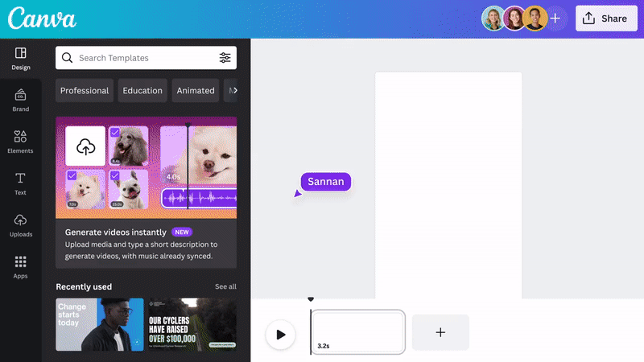Toggle checkbox on the 15.0s dog clip
Screen dimensions: 644x362
coord(115,175)
